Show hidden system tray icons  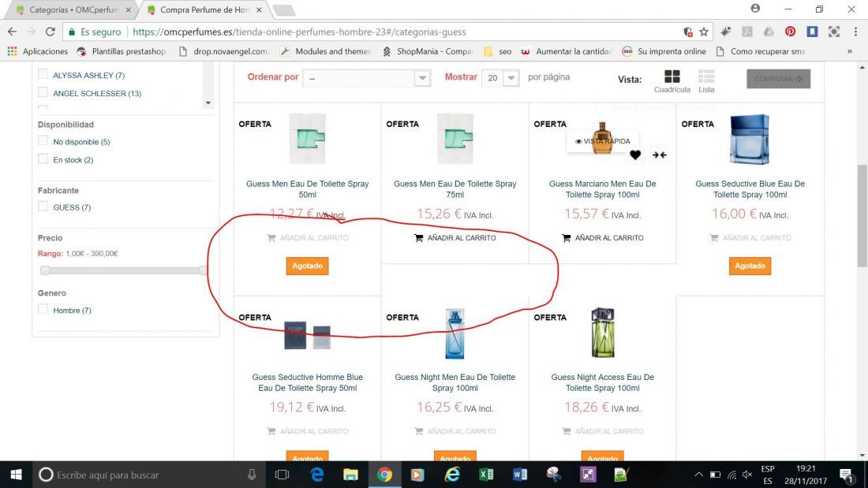click(698, 475)
